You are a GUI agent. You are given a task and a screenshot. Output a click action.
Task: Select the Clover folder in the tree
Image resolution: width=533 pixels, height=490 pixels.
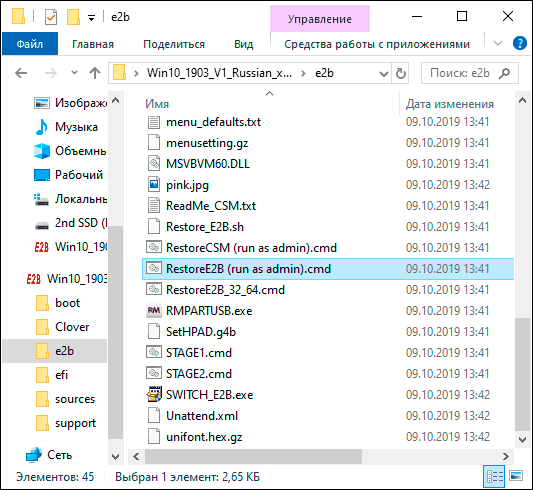63,327
